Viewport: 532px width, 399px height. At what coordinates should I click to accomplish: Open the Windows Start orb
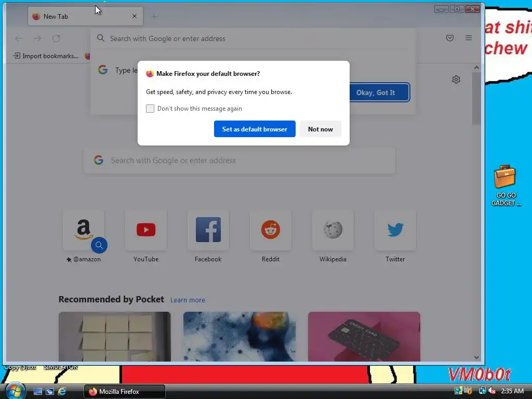click(x=15, y=391)
